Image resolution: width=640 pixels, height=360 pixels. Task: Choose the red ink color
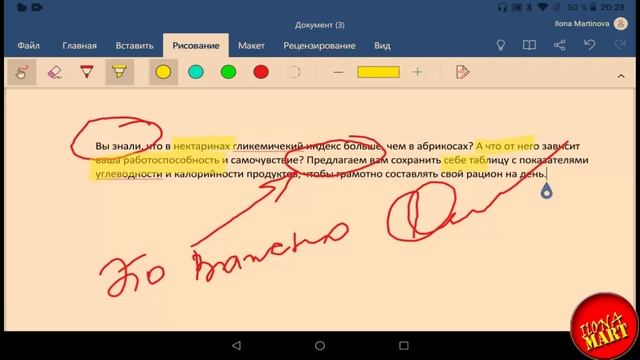coord(261,72)
